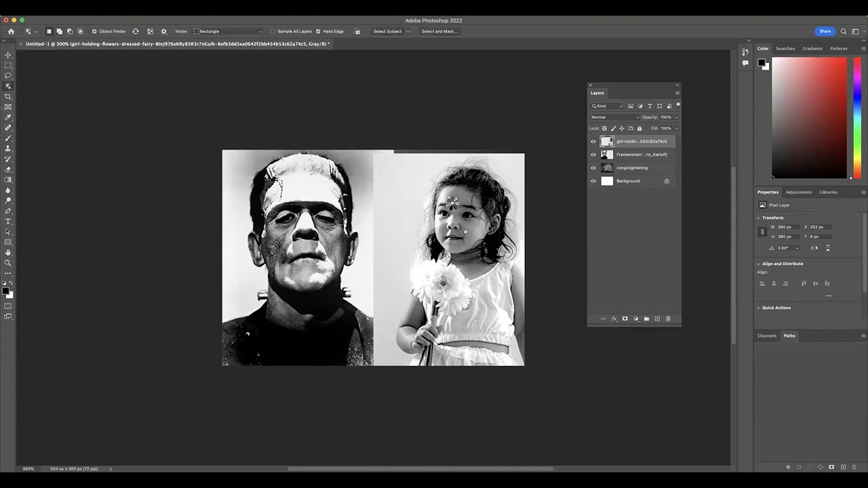868x488 pixels.
Task: Enable Sample All Layers checkbox
Action: (273, 31)
